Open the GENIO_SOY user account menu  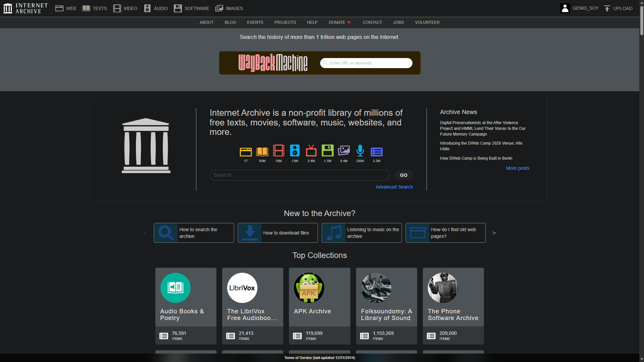click(579, 8)
